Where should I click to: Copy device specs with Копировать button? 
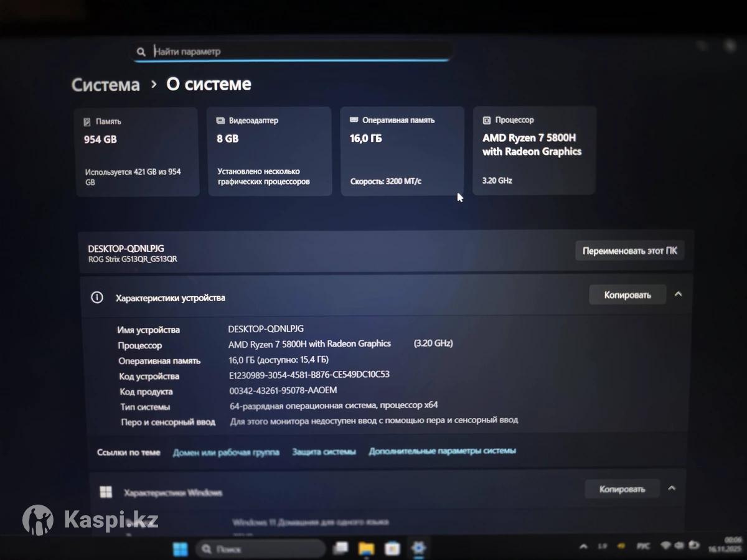coord(627,295)
